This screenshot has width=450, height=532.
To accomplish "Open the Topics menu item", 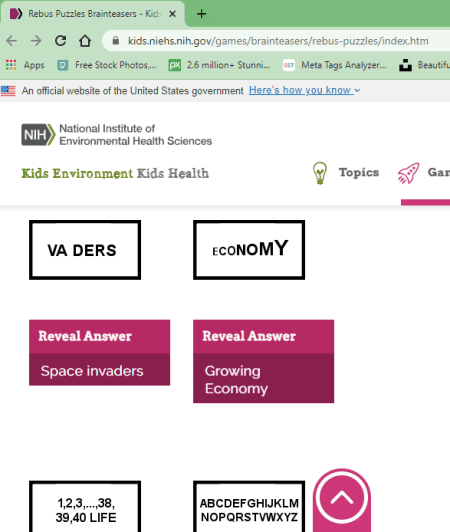I will 359,172.
